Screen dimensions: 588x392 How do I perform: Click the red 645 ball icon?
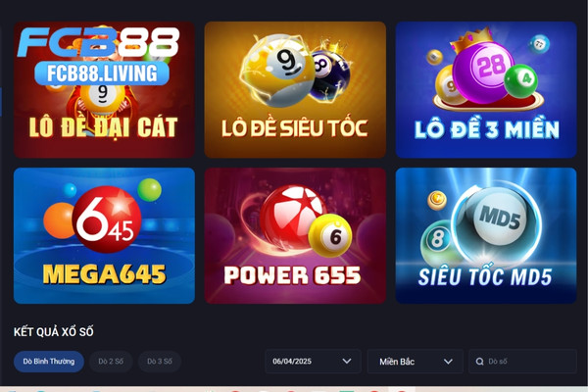coord(107,220)
